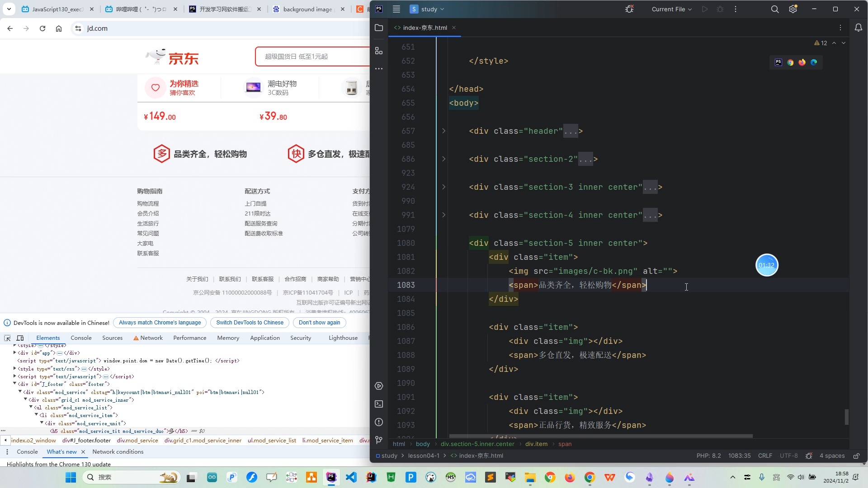Image resolution: width=868 pixels, height=488 pixels.
Task: Open the Project tool window folder icon
Action: coord(379,28)
